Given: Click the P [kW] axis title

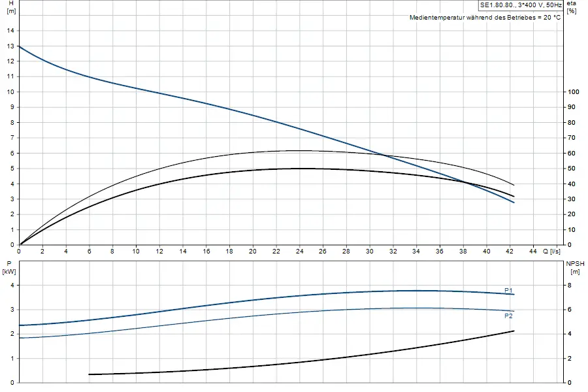Looking at the screenshot, I should pos(9,267).
